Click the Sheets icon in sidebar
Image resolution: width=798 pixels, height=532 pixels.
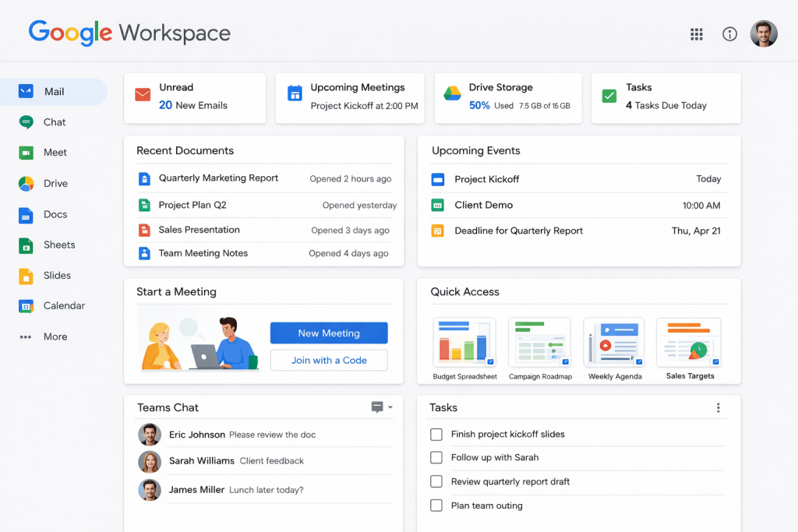pos(26,245)
